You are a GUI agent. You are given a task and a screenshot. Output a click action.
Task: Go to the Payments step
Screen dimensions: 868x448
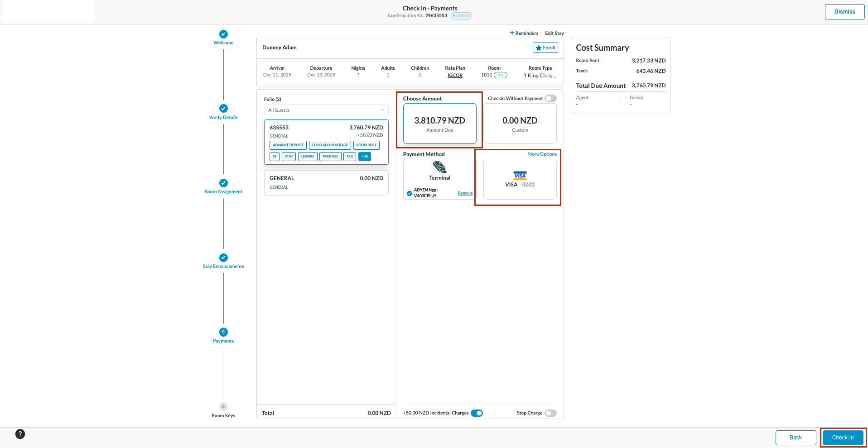(223, 332)
